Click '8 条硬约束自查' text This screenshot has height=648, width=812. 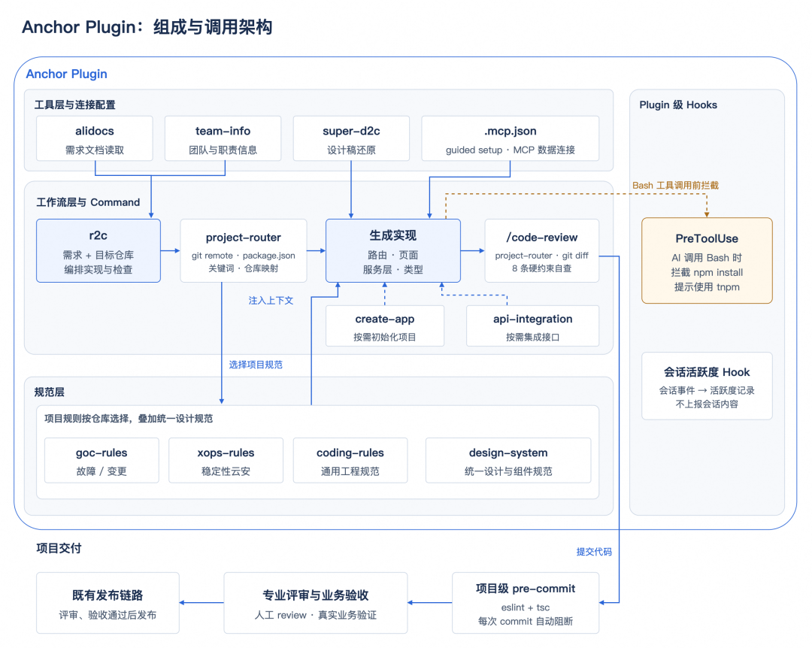tap(541, 268)
